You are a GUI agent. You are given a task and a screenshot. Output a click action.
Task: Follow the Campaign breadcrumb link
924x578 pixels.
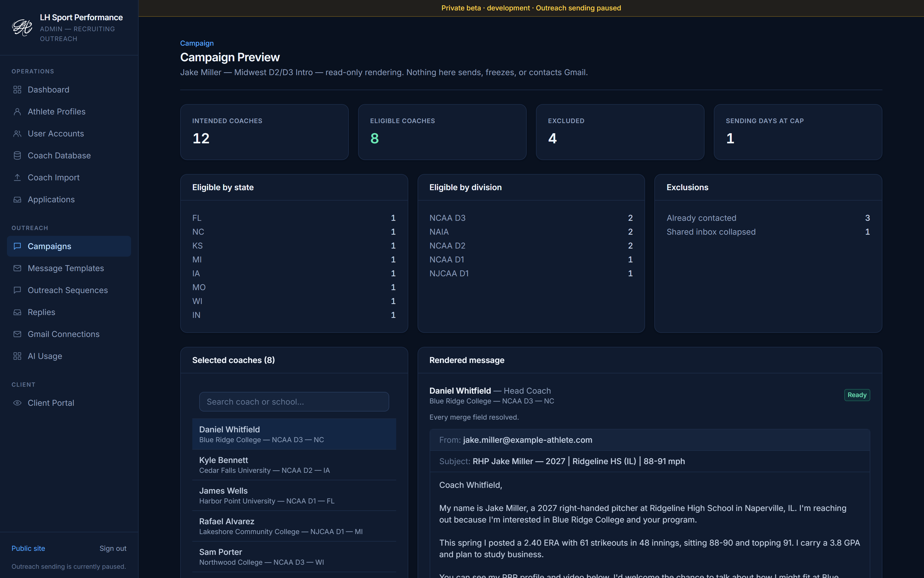coord(197,43)
